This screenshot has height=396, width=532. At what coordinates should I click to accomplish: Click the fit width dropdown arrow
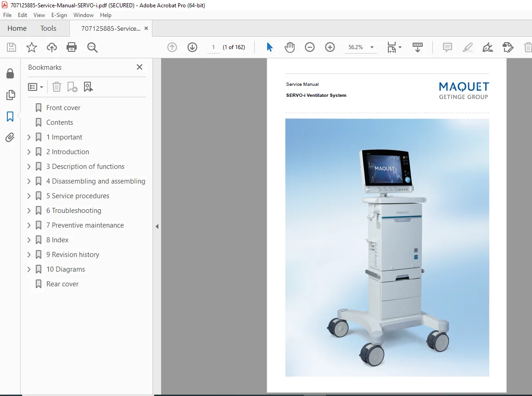point(400,47)
